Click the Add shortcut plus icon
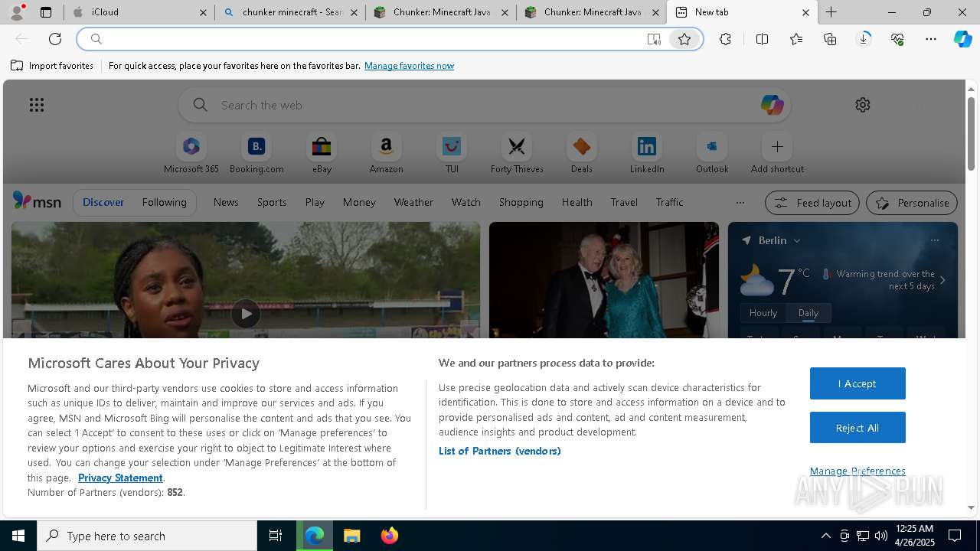 coord(777,146)
